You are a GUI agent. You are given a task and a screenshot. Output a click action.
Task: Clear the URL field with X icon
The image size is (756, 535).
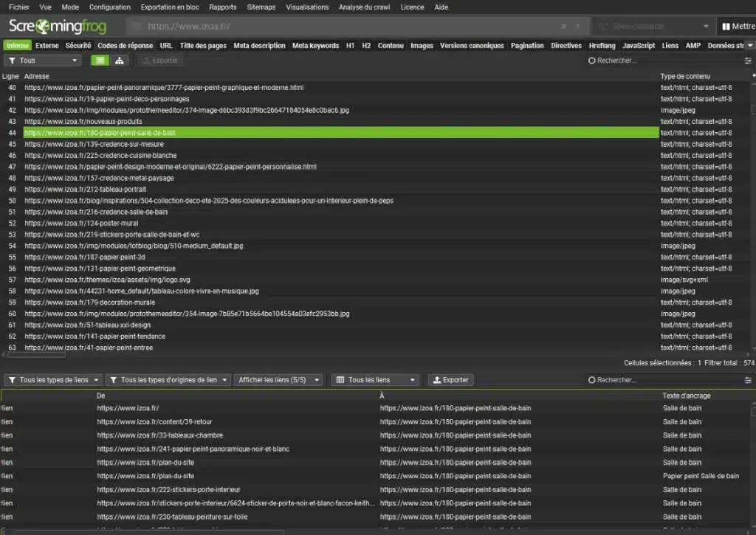click(563, 26)
